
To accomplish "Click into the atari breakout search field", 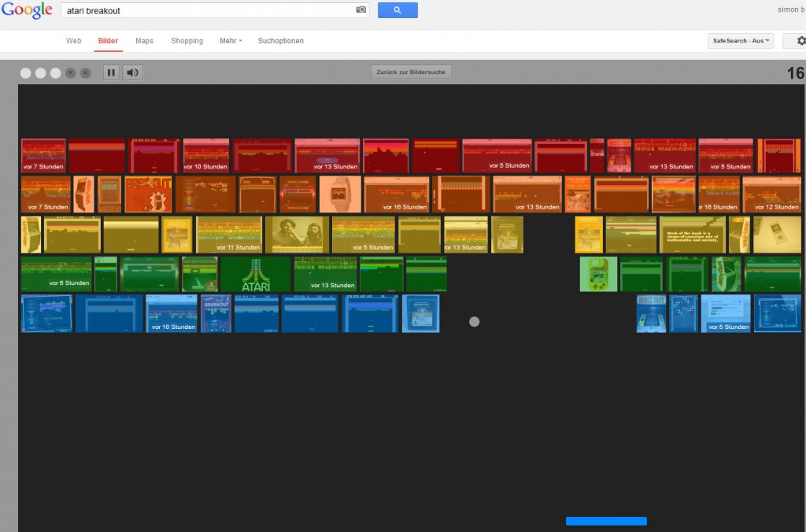I will point(205,11).
